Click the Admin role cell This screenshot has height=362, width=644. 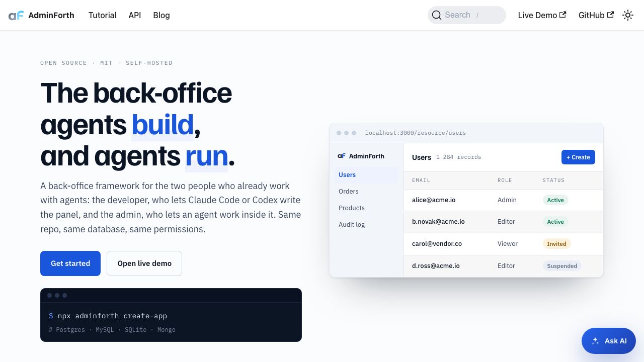[x=507, y=200]
